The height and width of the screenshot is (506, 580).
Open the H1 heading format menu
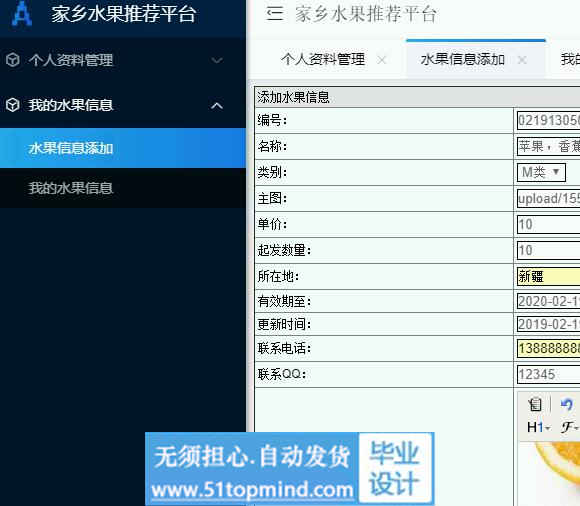coord(539,427)
